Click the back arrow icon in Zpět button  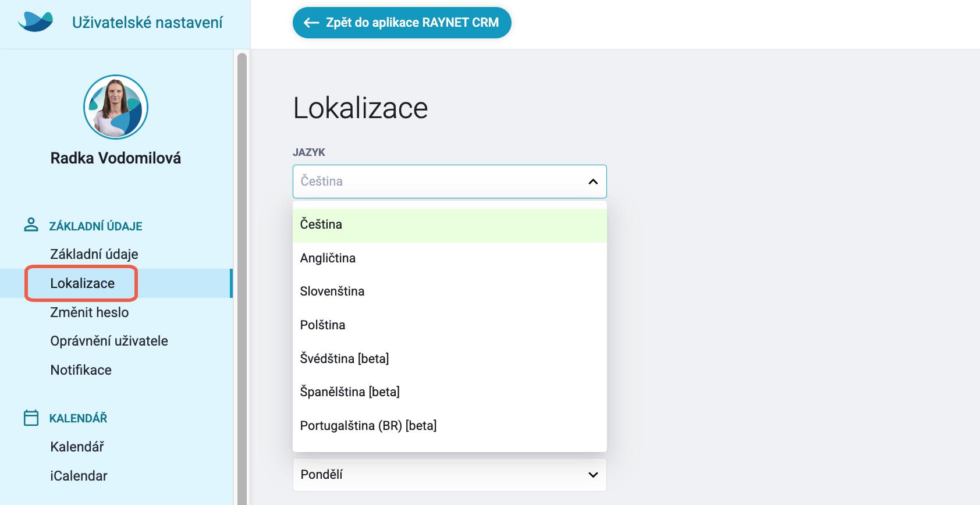pos(311,23)
